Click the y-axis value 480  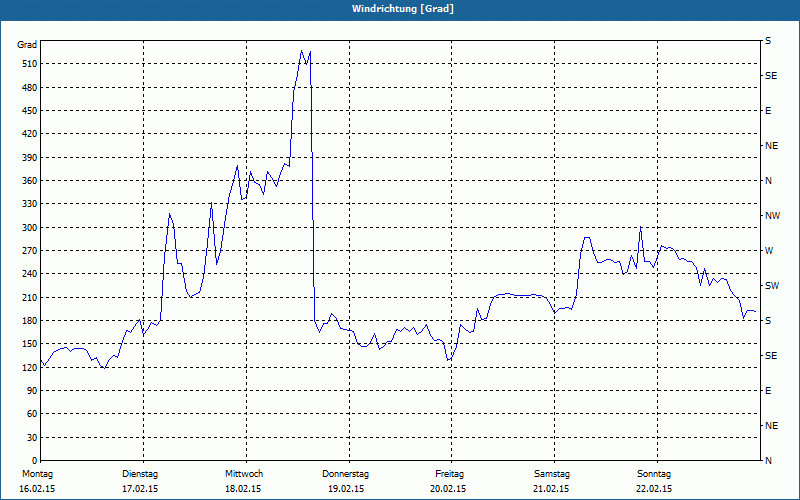pyautogui.click(x=30, y=88)
